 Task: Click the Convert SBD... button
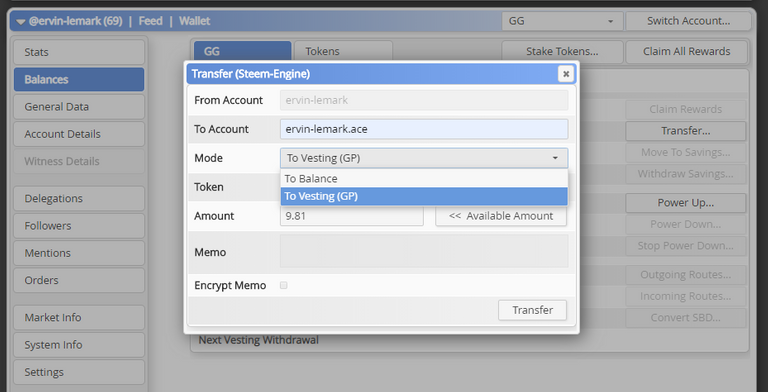[686, 318]
